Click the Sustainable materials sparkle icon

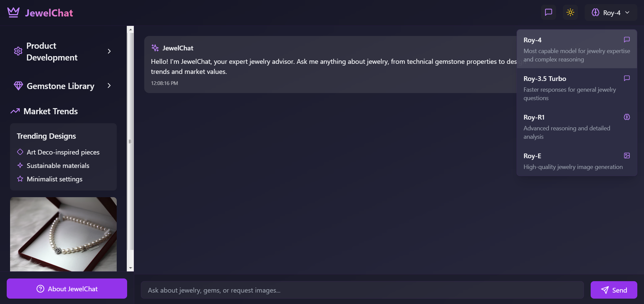20,166
